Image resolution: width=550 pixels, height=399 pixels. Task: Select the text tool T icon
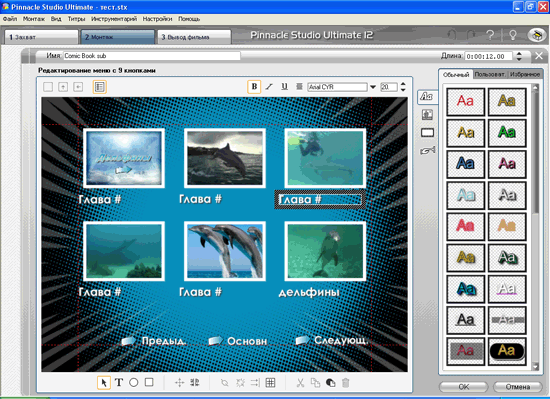point(119,383)
